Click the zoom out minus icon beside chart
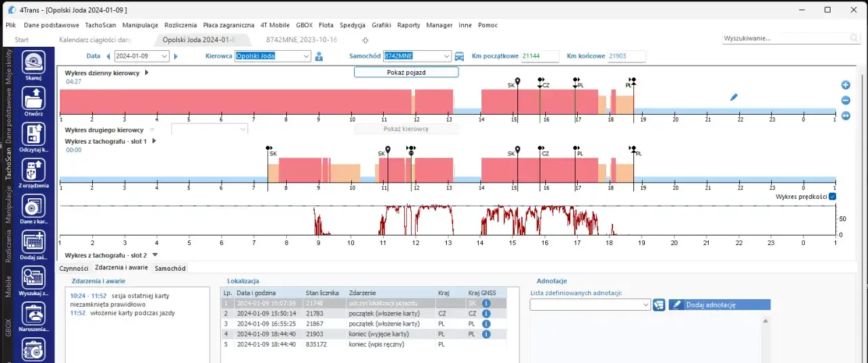Image resolution: width=868 pixels, height=363 pixels. click(x=846, y=100)
